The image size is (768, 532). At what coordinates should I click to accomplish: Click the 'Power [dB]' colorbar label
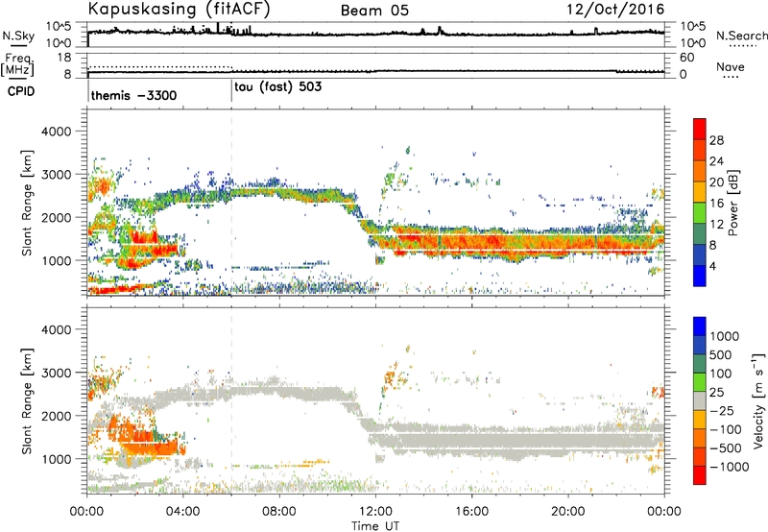pos(733,203)
